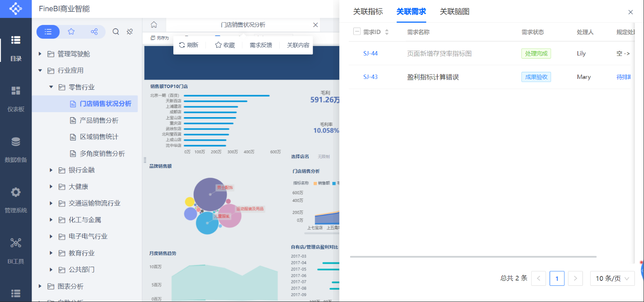
Task: Toggle the select-all checkbox beside 需求ID
Action: tap(357, 31)
